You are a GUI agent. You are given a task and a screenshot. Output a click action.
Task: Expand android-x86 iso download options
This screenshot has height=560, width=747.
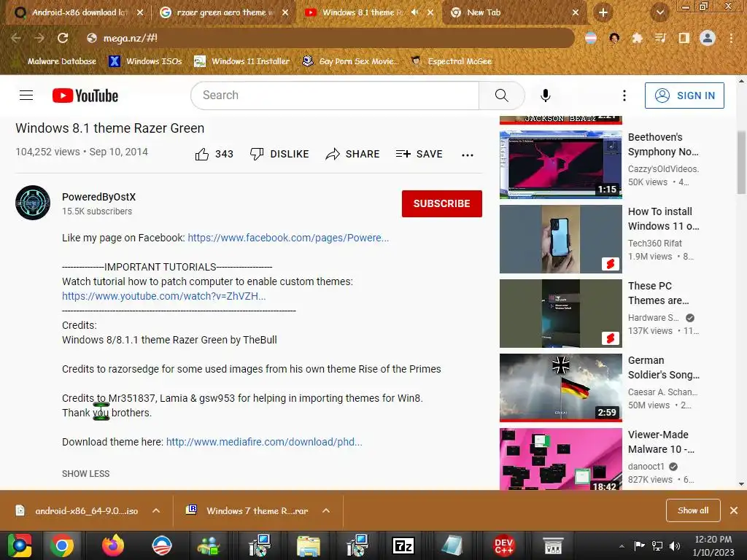pos(156,510)
